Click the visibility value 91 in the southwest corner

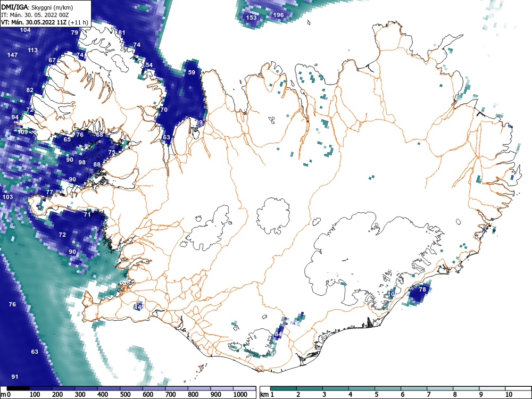[14, 377]
